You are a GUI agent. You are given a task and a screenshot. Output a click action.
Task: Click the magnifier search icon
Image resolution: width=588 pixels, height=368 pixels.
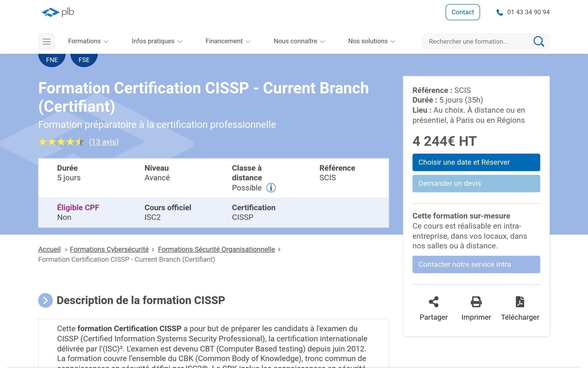tap(539, 41)
